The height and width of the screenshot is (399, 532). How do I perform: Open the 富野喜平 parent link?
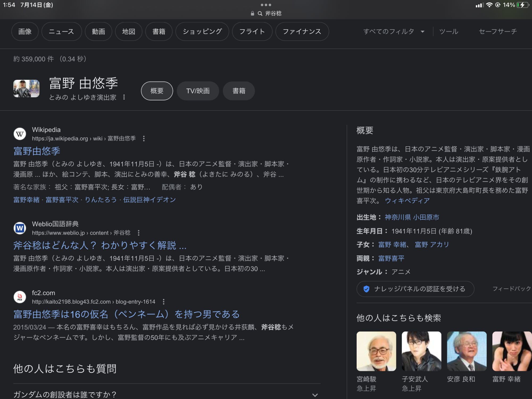pyautogui.click(x=391, y=259)
